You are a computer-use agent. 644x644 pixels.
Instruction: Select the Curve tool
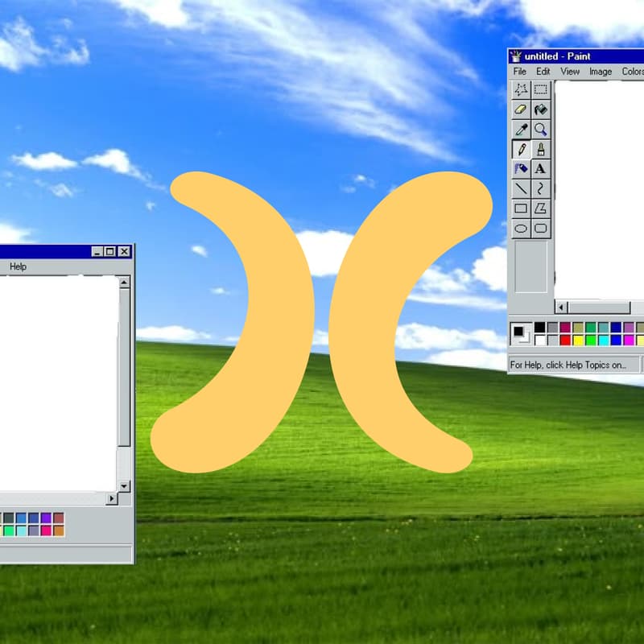point(540,188)
